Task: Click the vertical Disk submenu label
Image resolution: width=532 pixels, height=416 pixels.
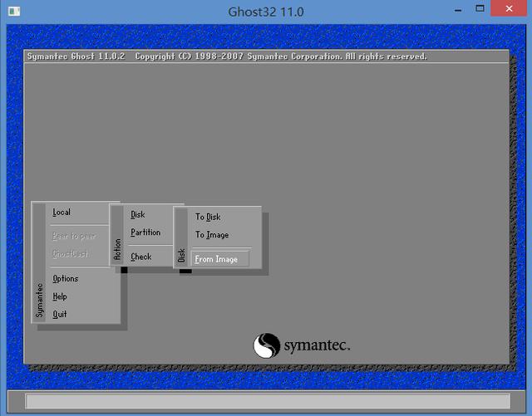Action: [x=181, y=255]
